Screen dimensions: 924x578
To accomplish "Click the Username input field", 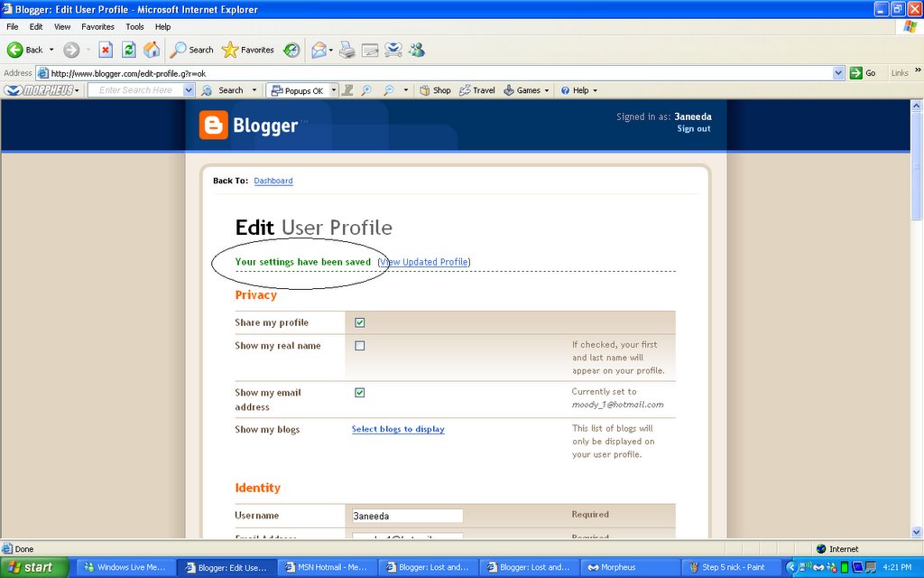I will [x=407, y=516].
